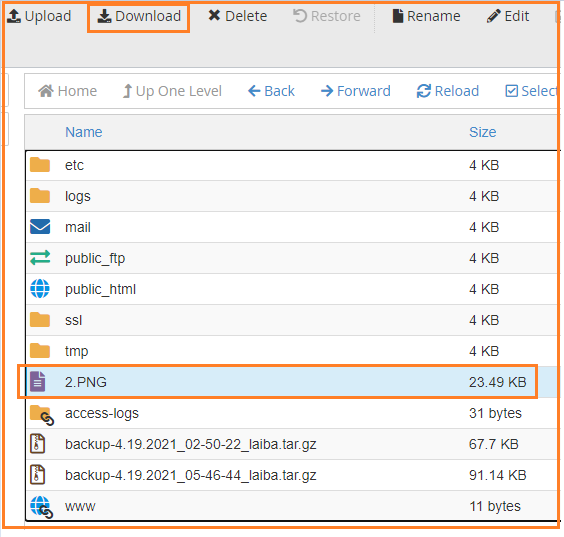Click the Download button in toolbar
The width and height of the screenshot is (564, 537).
[139, 17]
